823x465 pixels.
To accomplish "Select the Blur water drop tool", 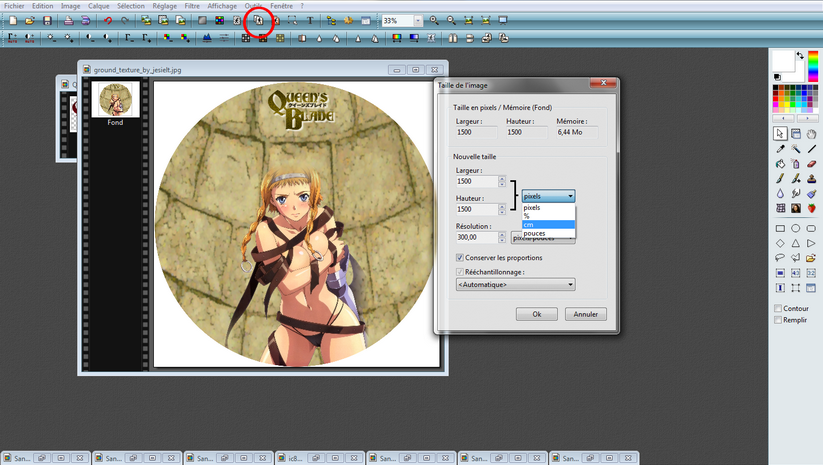I will [780, 194].
